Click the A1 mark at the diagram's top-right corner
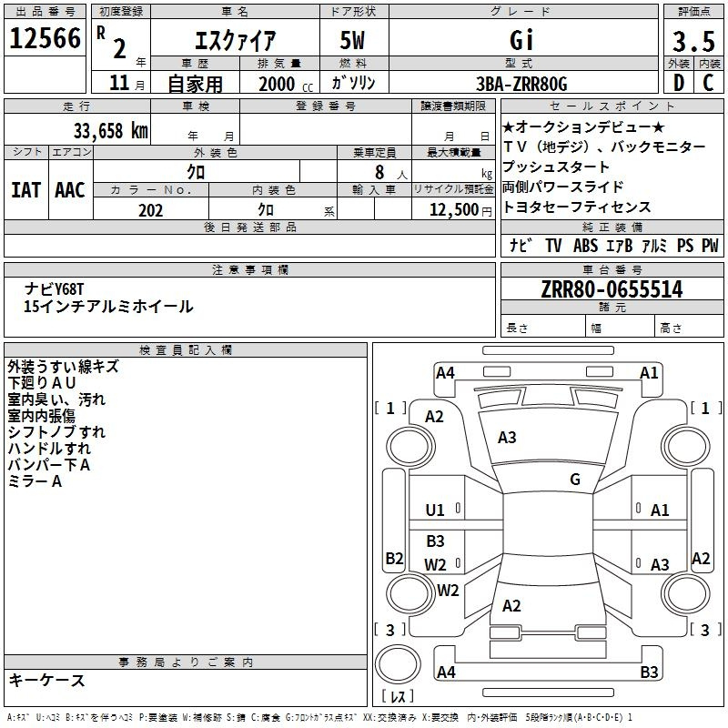 pyautogui.click(x=649, y=372)
